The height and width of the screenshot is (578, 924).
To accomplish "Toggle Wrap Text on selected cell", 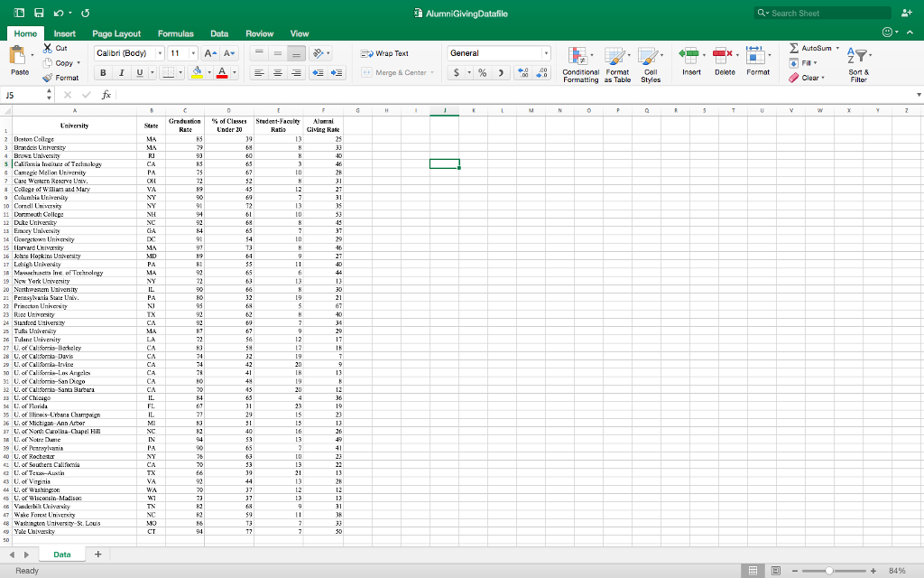I will pyautogui.click(x=385, y=53).
